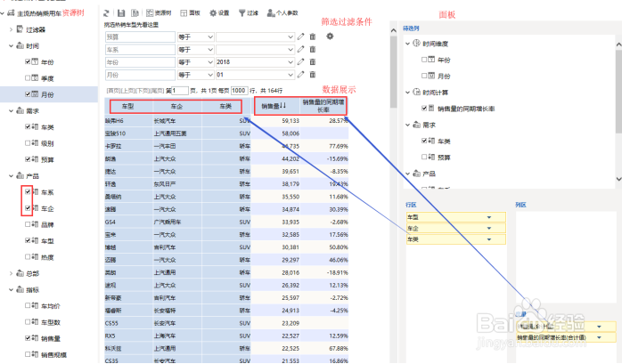Click the edit pencil for the 年份 filter row
The width and height of the screenshot is (622, 364).
300,62
